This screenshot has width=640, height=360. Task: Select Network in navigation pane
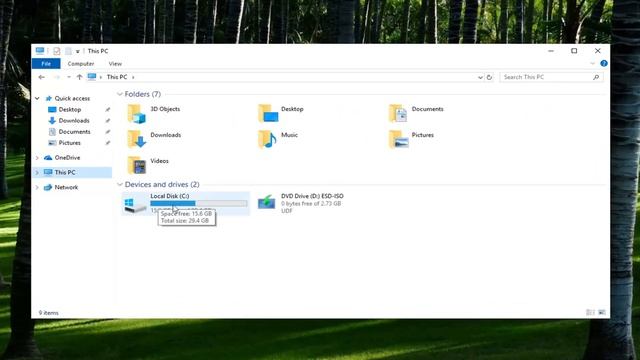[x=66, y=187]
